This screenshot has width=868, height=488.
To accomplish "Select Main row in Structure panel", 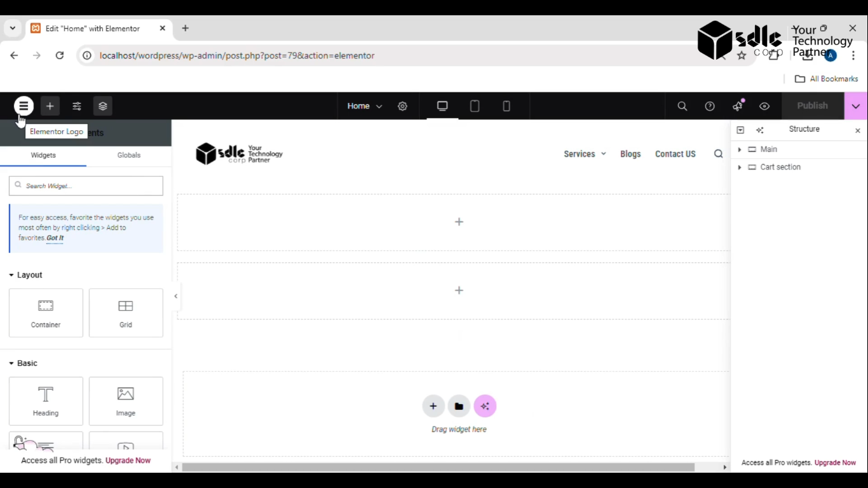I will point(799,149).
